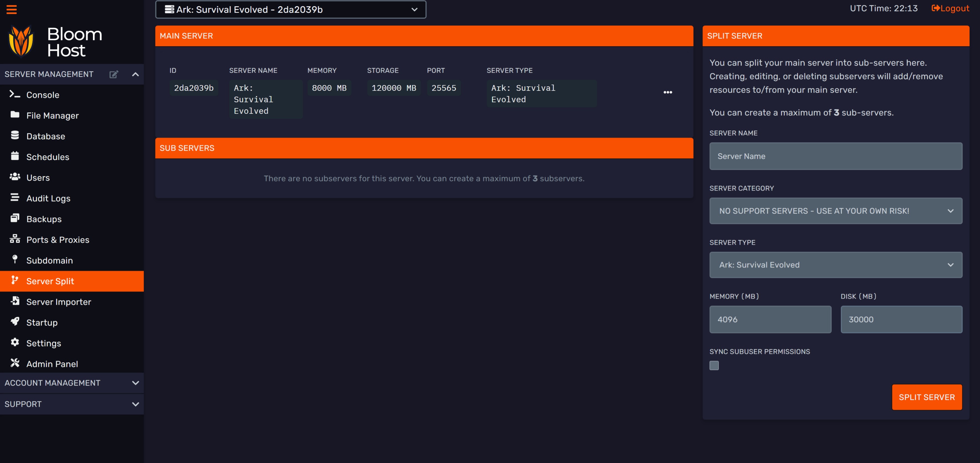
Task: Open the Console page
Action: click(43, 95)
